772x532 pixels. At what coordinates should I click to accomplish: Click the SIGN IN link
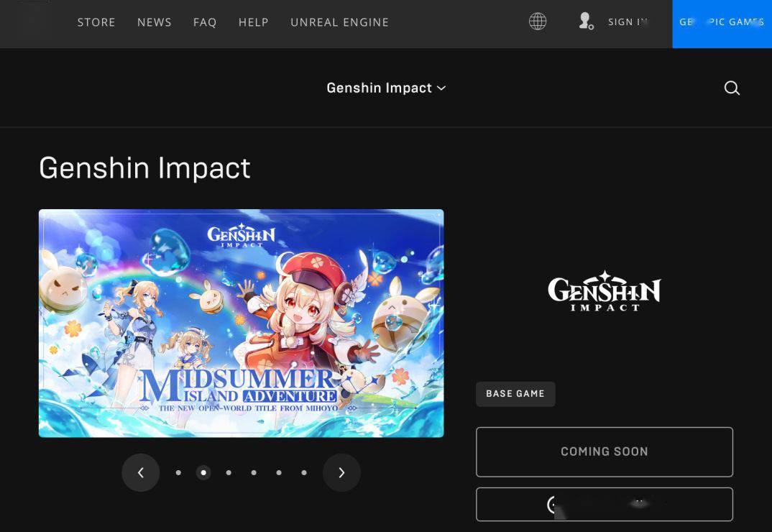point(628,22)
